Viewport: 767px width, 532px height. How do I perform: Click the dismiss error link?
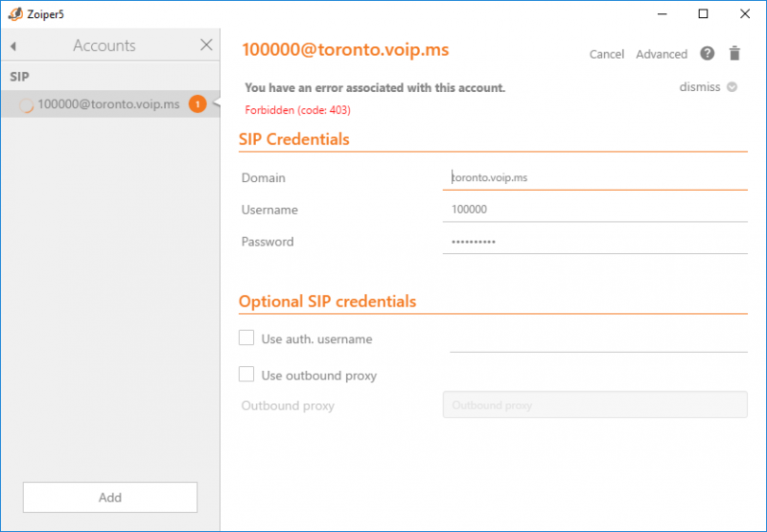point(700,87)
